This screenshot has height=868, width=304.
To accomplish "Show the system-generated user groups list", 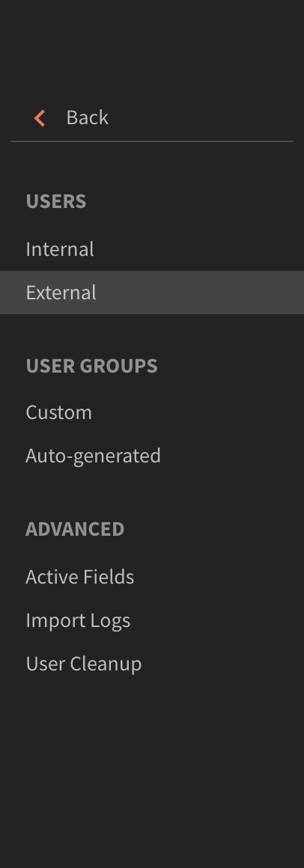I will click(x=93, y=456).
